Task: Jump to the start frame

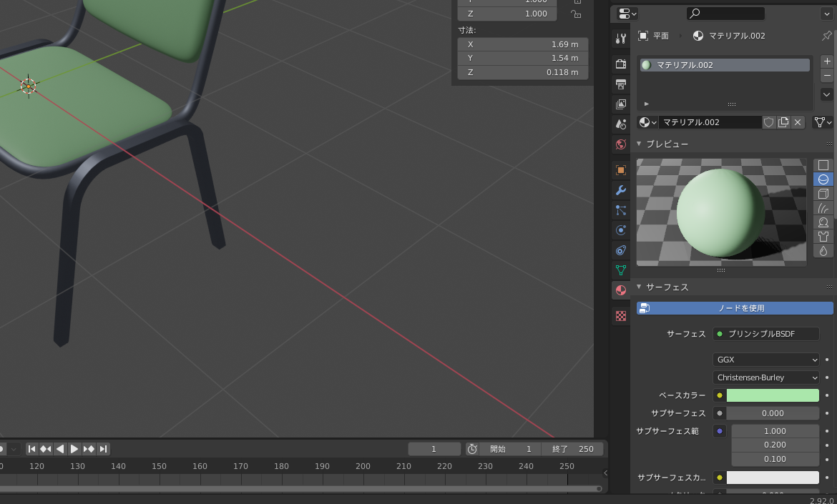Action: pos(31,449)
